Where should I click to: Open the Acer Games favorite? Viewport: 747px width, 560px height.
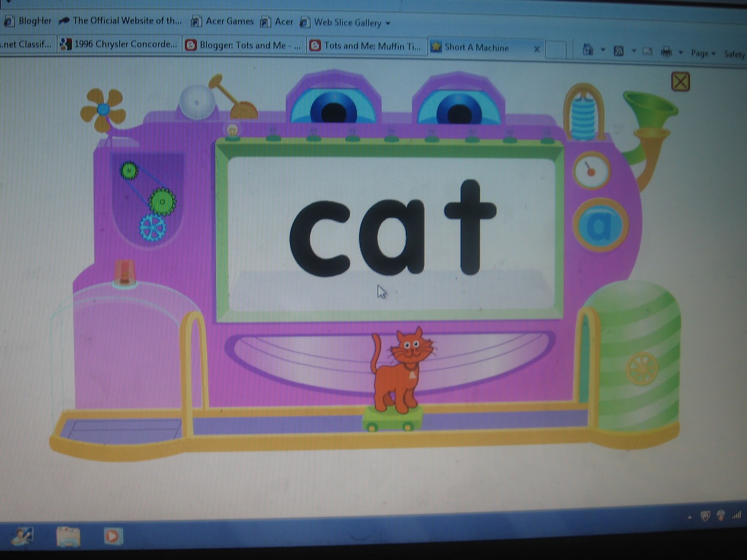[x=222, y=21]
